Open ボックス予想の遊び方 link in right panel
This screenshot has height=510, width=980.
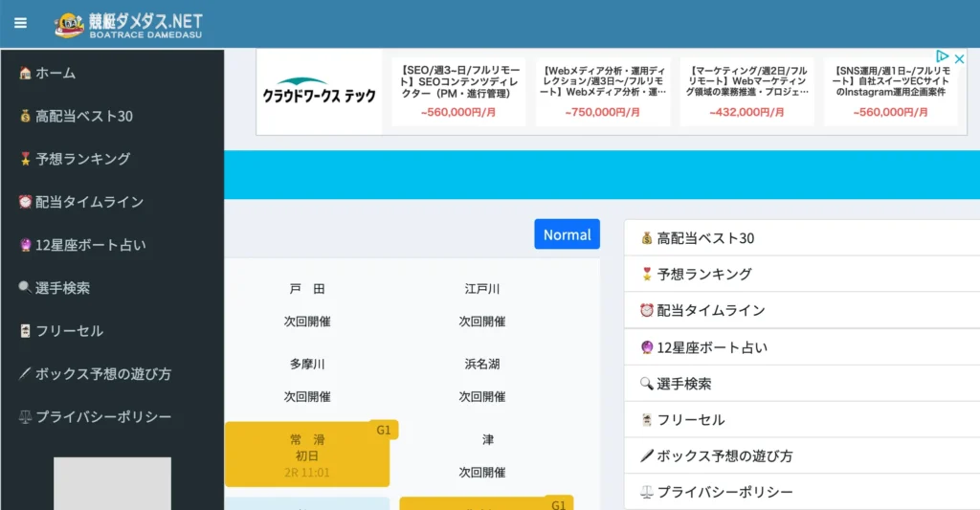[802, 456]
